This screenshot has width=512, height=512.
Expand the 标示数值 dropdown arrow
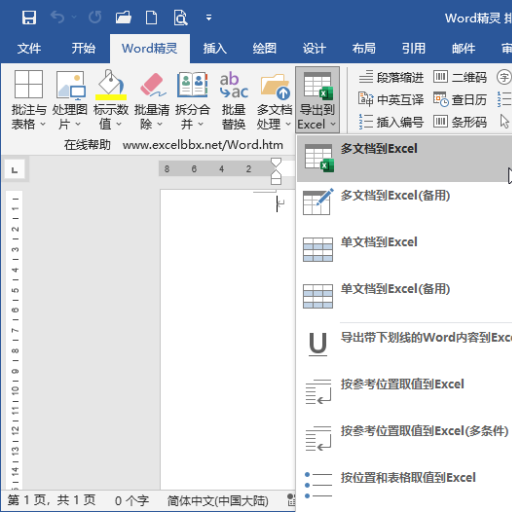coord(119,124)
